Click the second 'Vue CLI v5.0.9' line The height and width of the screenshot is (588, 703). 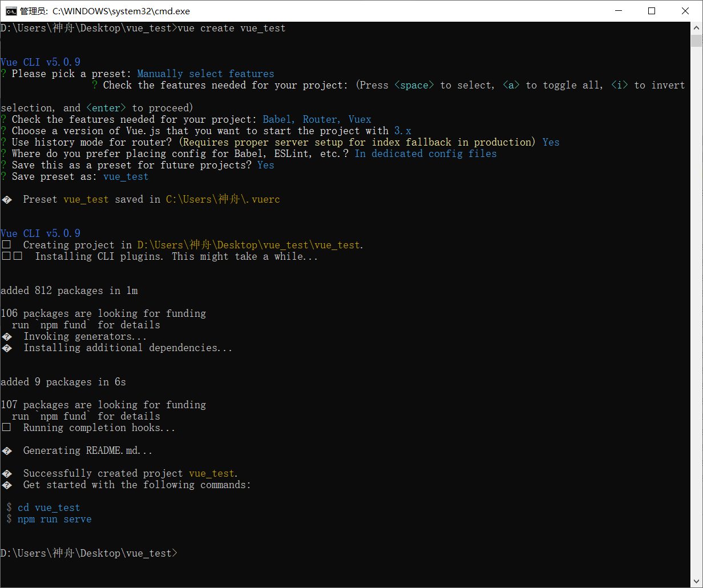41,233
